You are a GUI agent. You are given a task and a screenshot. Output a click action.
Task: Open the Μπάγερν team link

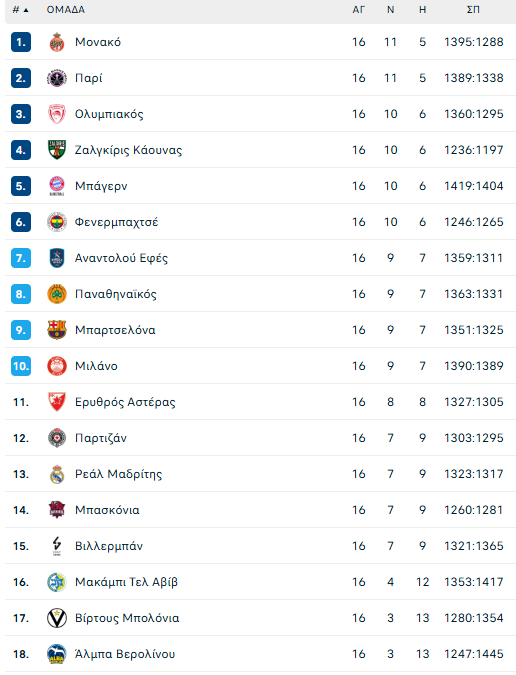(x=101, y=186)
